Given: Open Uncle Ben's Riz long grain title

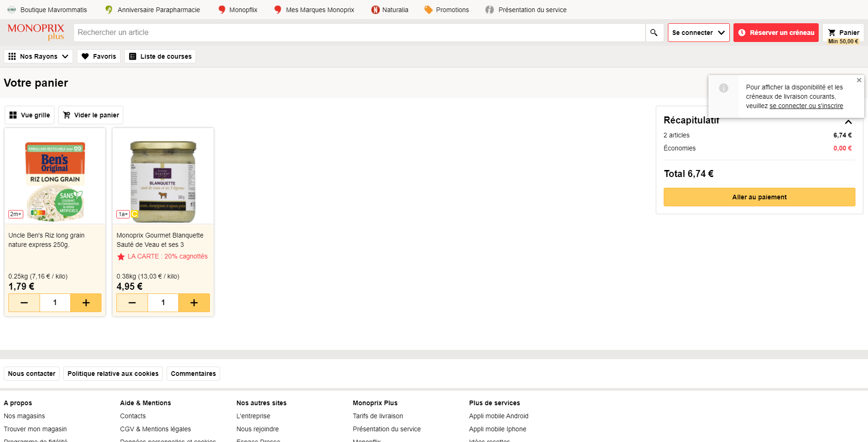Looking at the screenshot, I should click(47, 240).
